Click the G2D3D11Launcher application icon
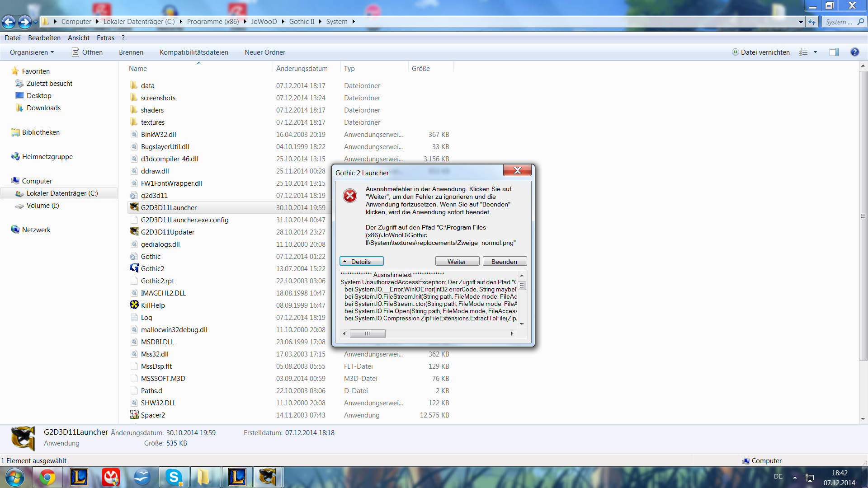868x488 pixels. (x=134, y=207)
